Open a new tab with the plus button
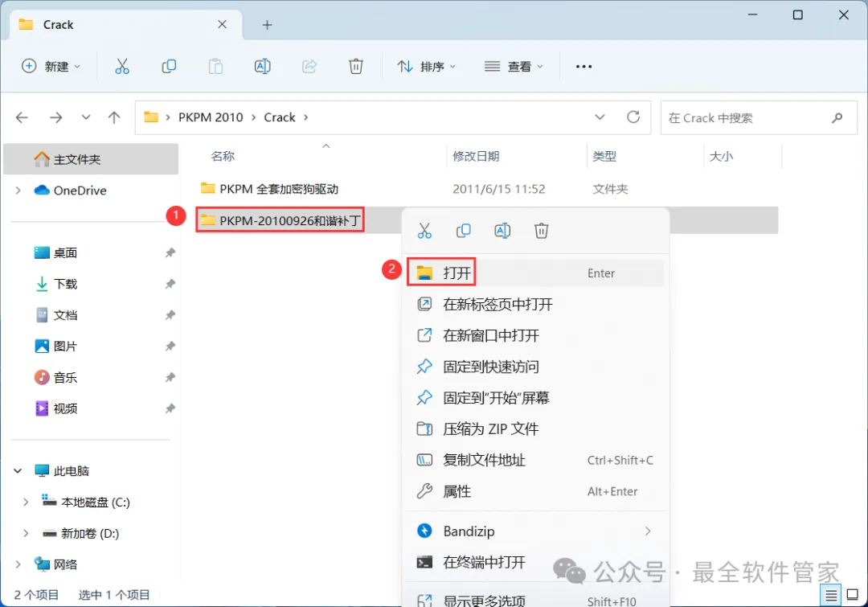 [267, 25]
